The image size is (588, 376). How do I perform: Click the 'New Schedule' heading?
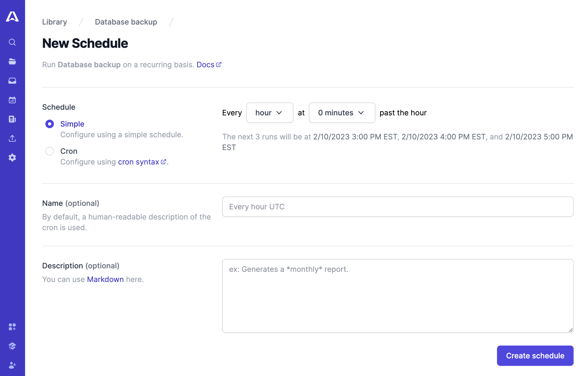coord(85,43)
